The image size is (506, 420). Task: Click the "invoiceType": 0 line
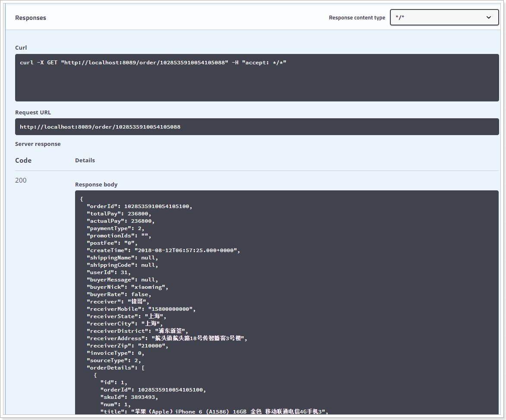[x=116, y=354]
